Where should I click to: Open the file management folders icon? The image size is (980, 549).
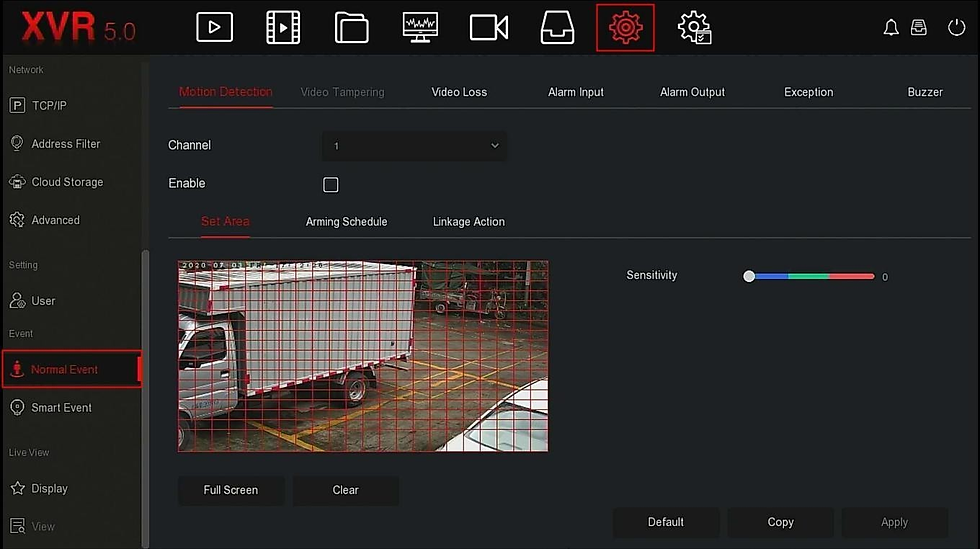(351, 28)
